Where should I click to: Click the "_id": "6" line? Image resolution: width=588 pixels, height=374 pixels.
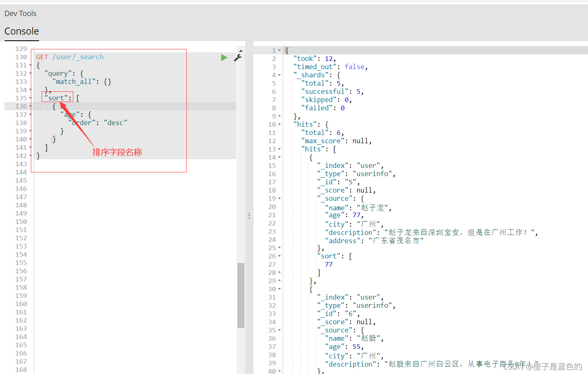pos(338,314)
